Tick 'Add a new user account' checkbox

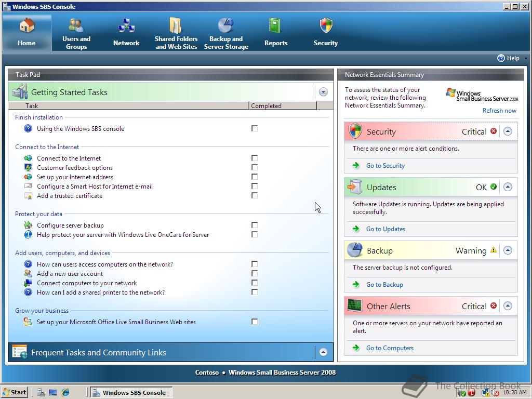coord(255,273)
